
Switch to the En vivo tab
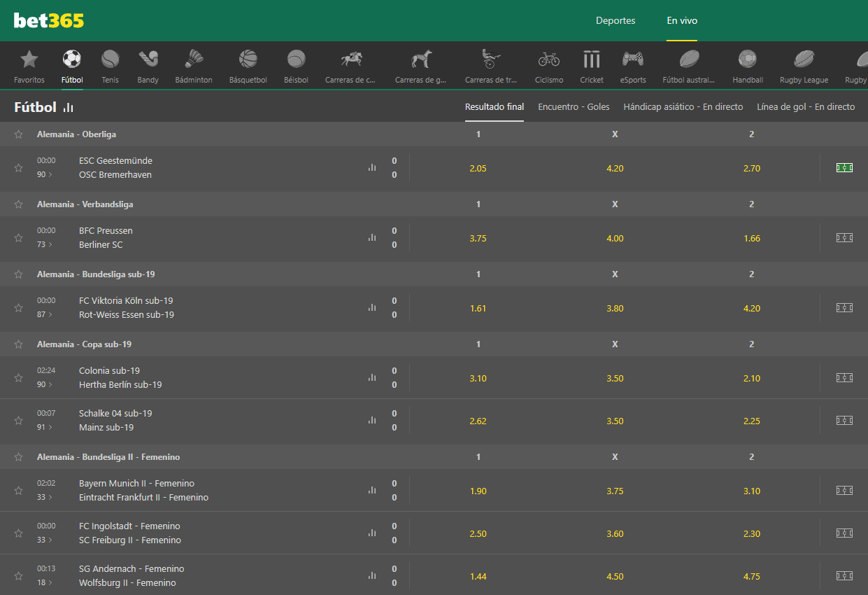pyautogui.click(x=682, y=20)
